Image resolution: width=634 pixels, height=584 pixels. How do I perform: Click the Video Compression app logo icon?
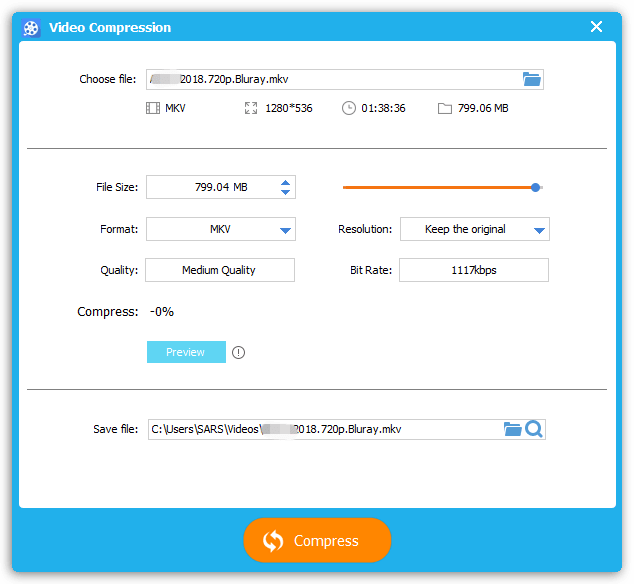pos(31,27)
